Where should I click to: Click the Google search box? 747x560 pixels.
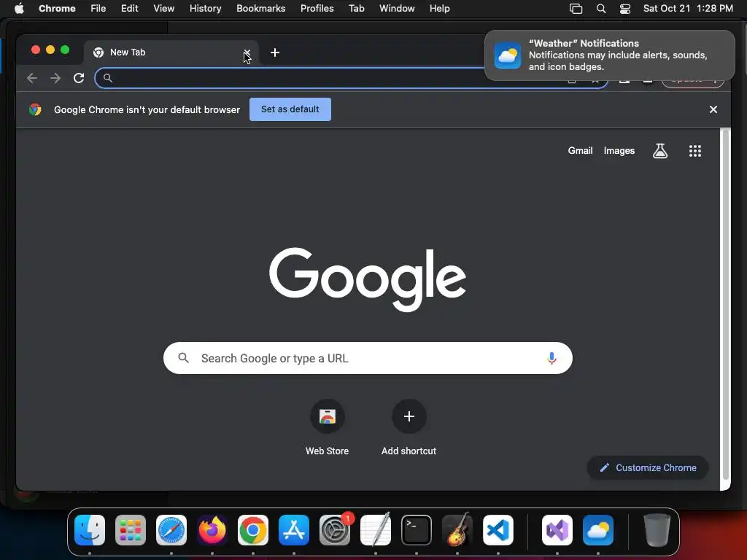pyautogui.click(x=368, y=358)
